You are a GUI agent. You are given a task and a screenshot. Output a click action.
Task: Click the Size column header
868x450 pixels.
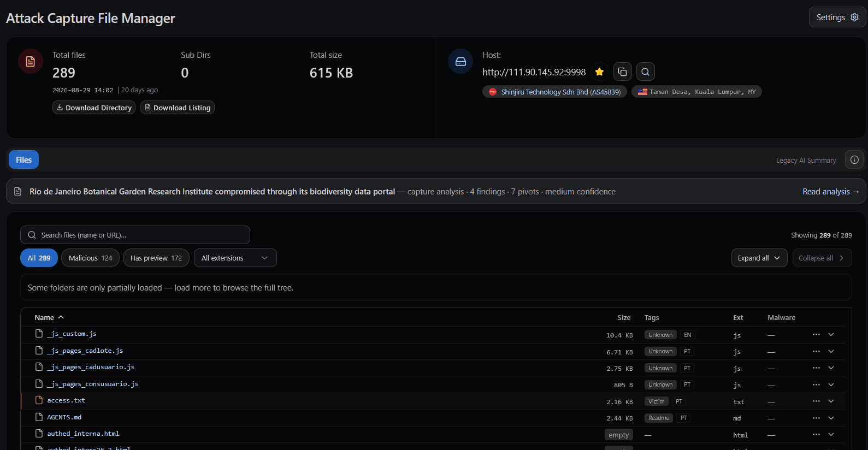tap(624, 317)
